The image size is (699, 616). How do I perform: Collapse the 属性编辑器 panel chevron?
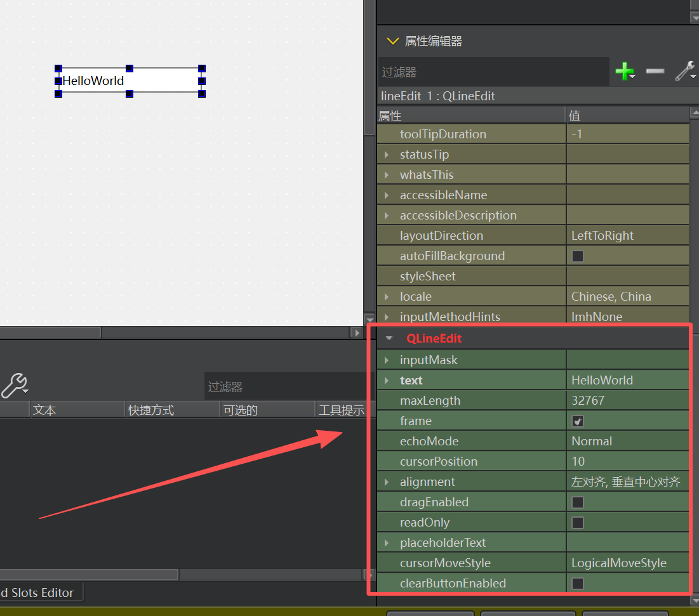click(x=392, y=41)
